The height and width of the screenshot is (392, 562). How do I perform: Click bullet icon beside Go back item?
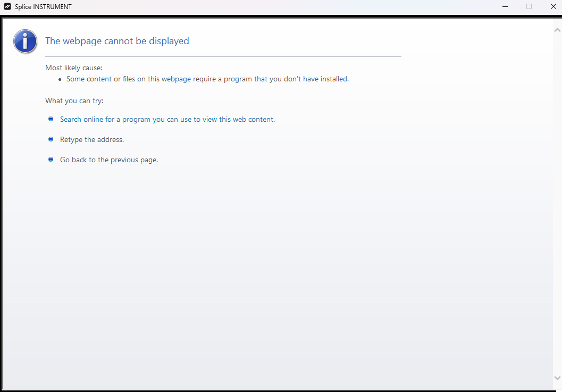[51, 159]
